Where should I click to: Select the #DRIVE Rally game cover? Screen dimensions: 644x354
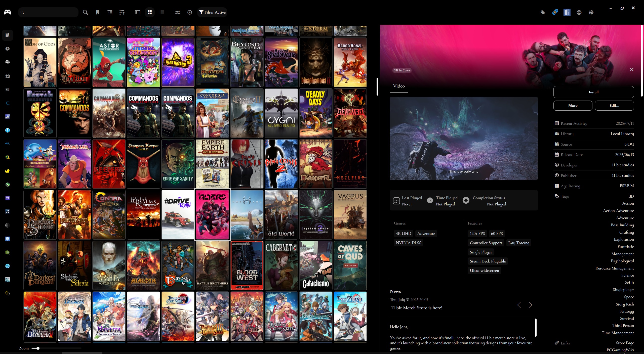(x=178, y=215)
